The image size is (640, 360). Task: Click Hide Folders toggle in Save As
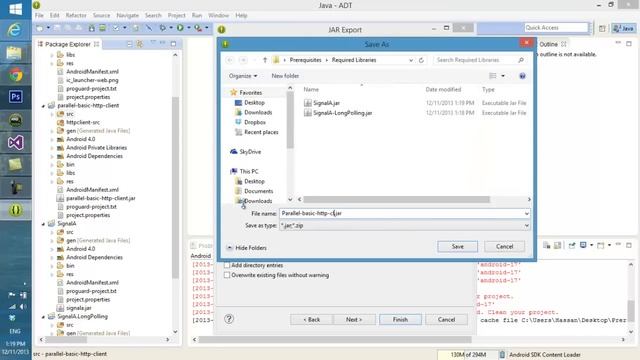point(246,248)
